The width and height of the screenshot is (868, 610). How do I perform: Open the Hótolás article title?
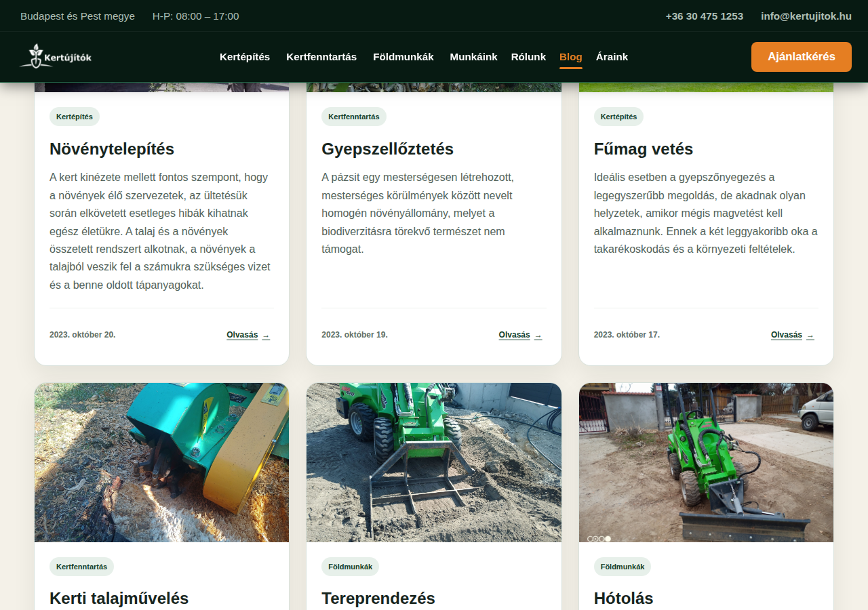(624, 598)
